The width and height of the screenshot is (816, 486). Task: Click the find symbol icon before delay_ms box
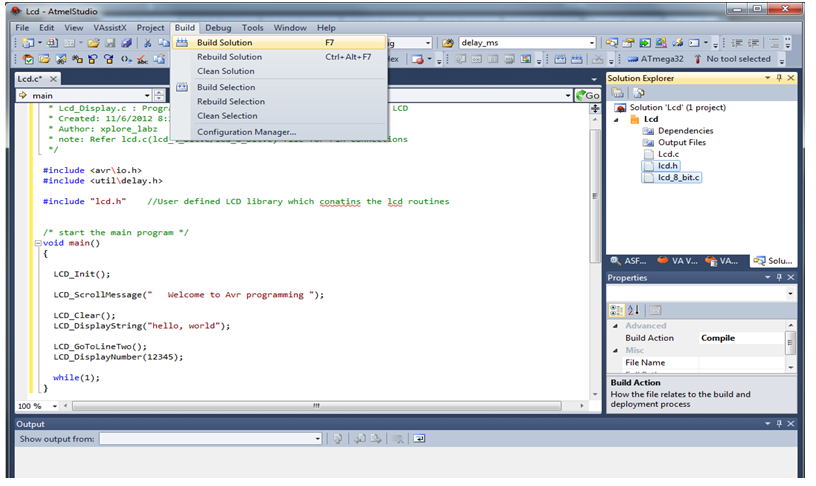pos(449,43)
